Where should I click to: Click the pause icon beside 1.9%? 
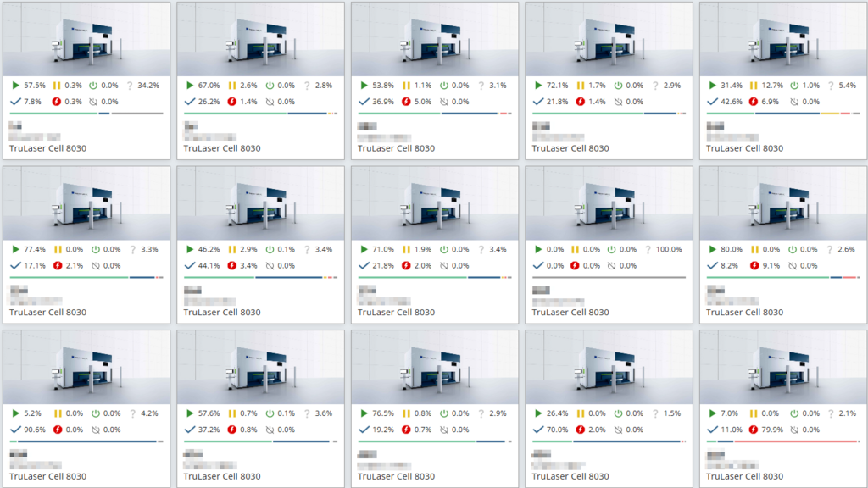(406, 250)
